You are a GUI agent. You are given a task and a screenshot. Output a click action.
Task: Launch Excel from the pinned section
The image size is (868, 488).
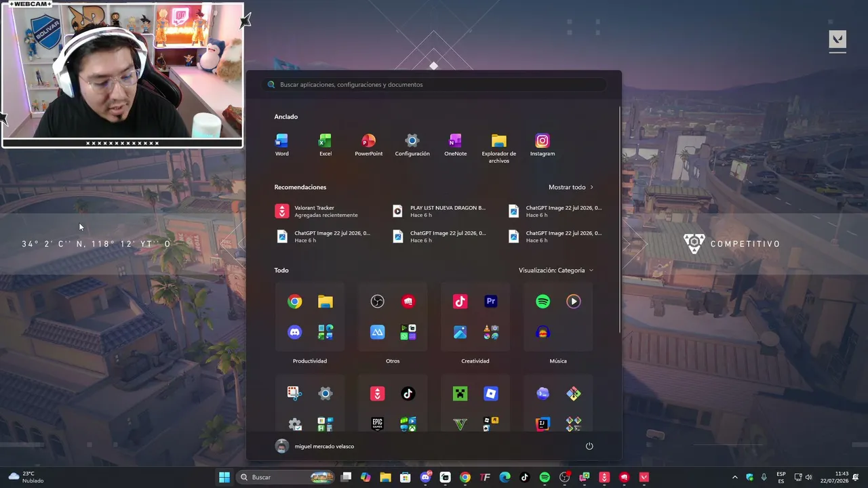tap(325, 145)
